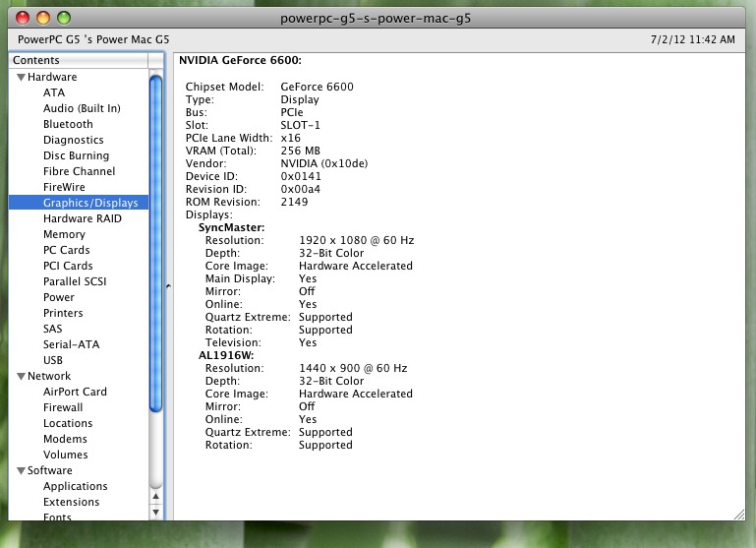Screen dimensions: 756x548
Task: Click the NVIDIA GeForce 6600 heading
Action: 240,60
